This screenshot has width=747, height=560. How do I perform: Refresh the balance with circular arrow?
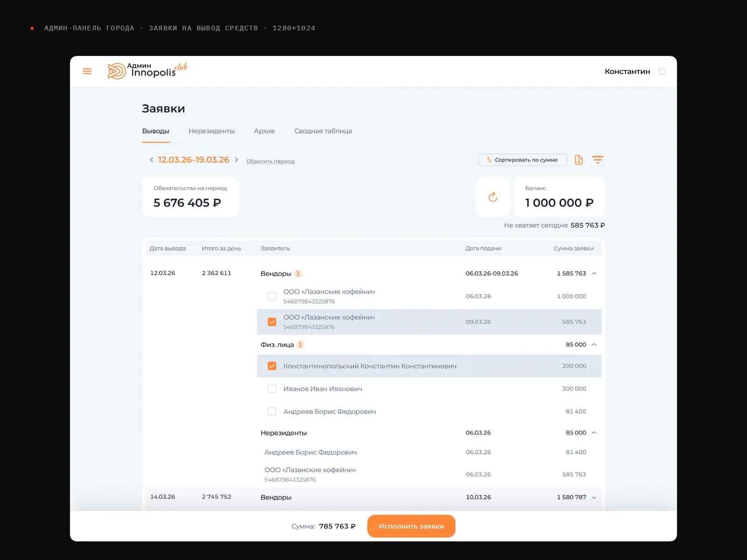click(493, 197)
